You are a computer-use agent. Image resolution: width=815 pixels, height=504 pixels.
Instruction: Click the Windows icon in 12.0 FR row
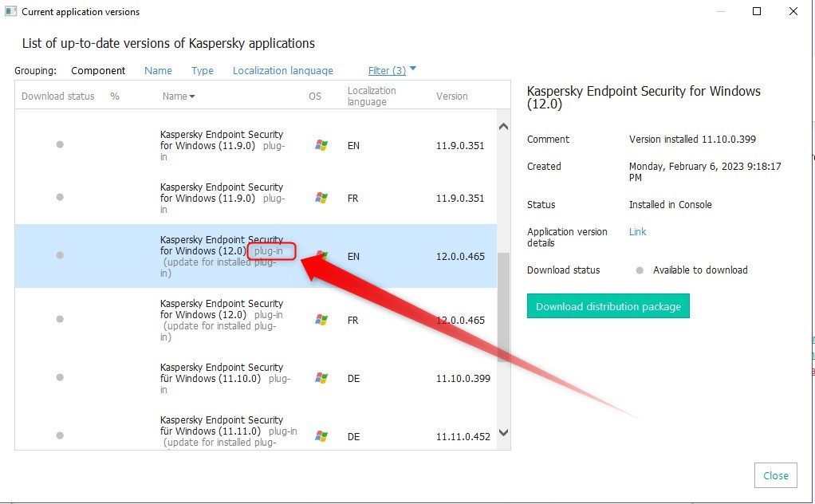pos(321,320)
